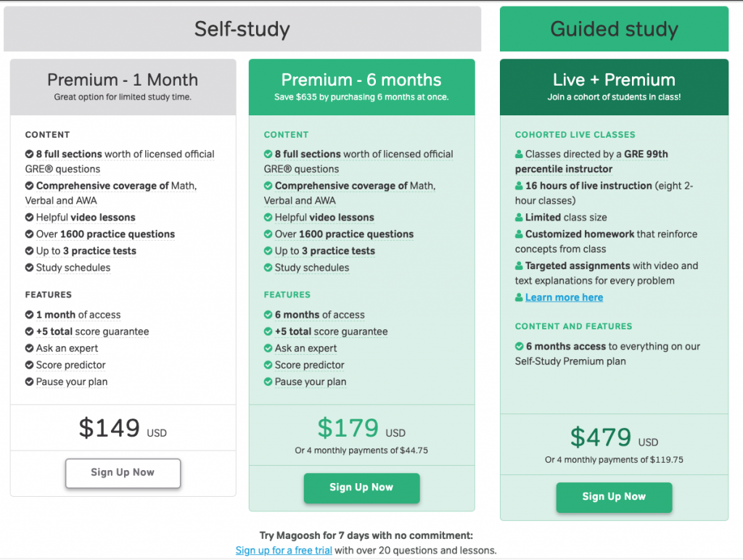The image size is (743, 560).
Task: Follow the Sign up for a free trial link
Action: point(284,551)
